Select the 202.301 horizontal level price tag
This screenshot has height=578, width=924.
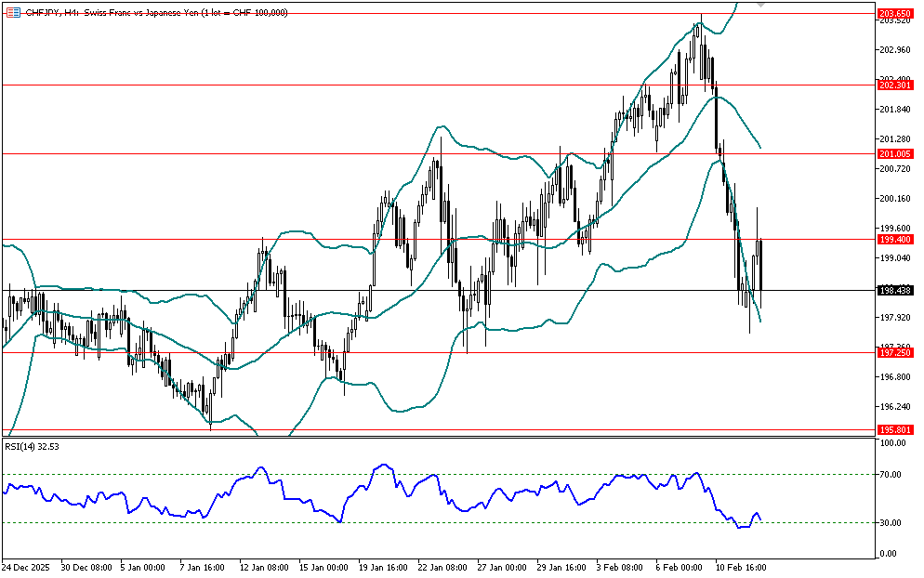tap(893, 85)
